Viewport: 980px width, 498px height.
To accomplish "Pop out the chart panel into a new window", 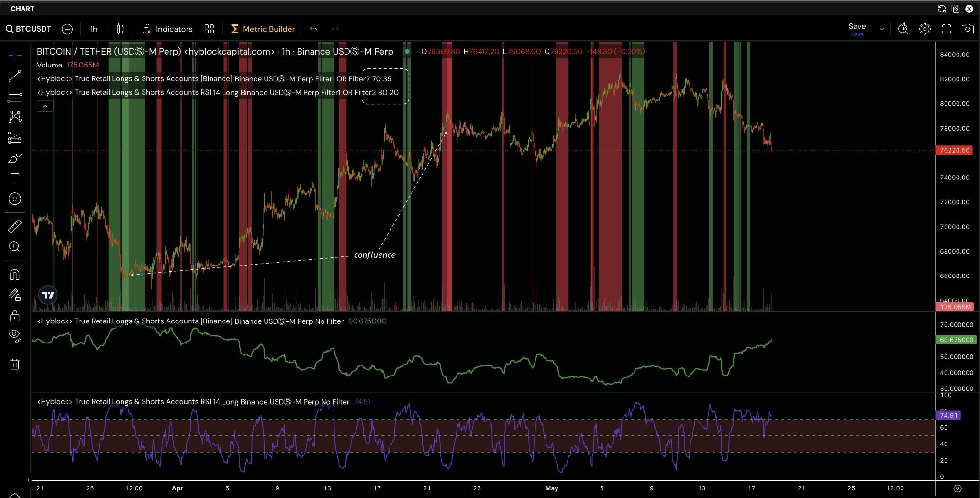I will [x=955, y=9].
